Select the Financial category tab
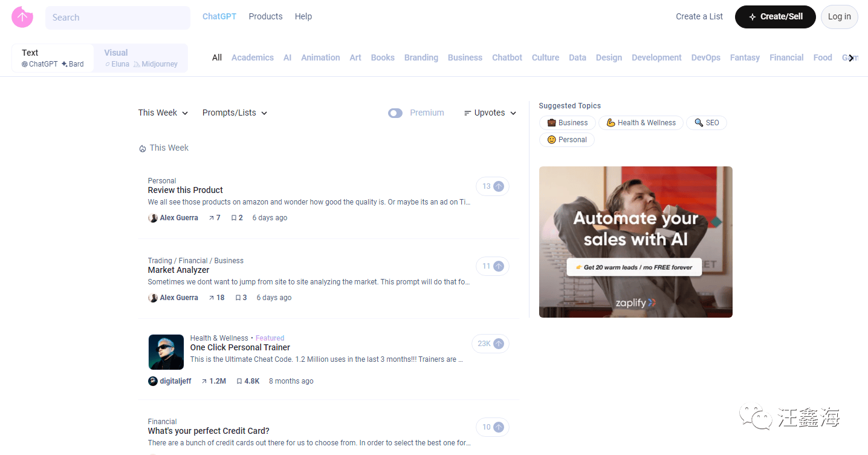This screenshot has height=455, width=868. pyautogui.click(x=786, y=57)
